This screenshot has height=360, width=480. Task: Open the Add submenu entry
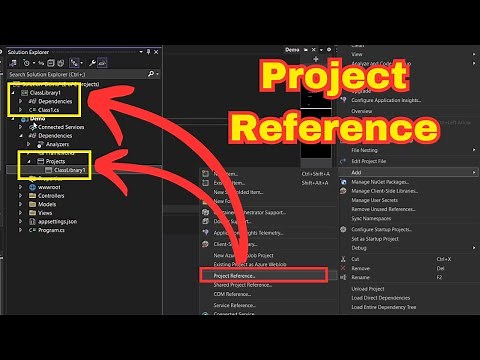point(408,172)
